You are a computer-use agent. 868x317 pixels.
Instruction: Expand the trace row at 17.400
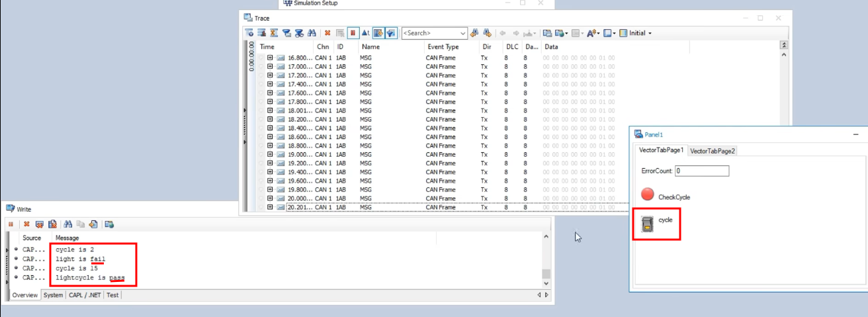coord(270,84)
